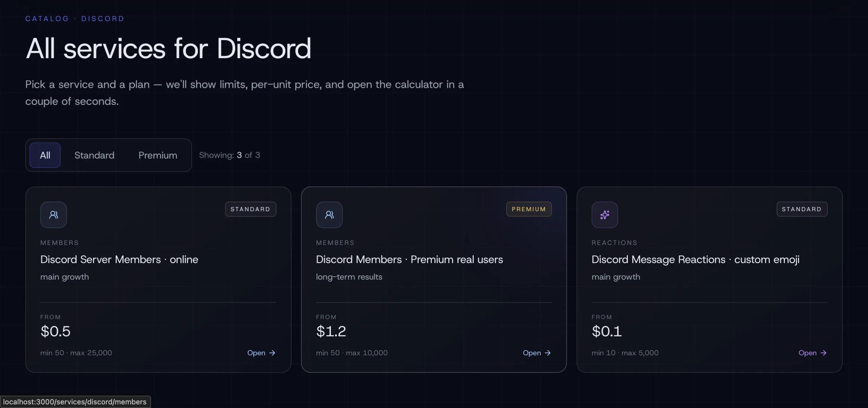Filter services by Premium plan
This screenshot has width=868, height=408.
158,155
